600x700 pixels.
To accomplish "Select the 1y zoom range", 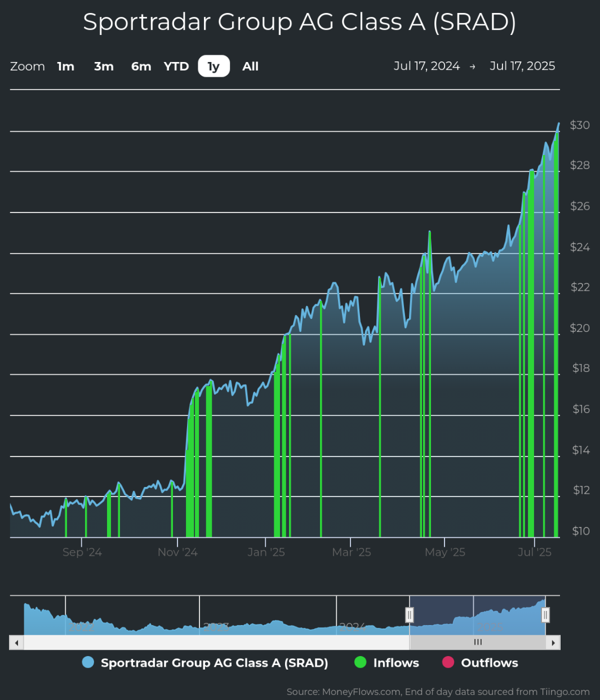I will (214, 67).
